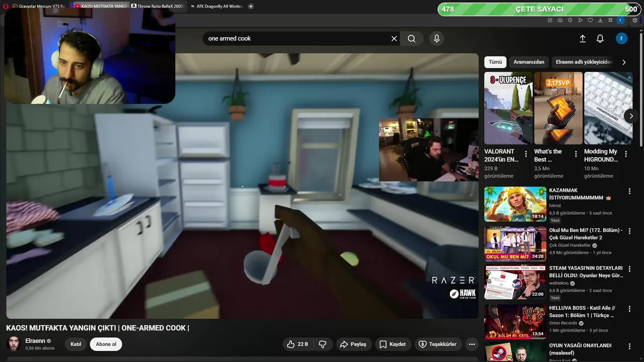Viewport: 644px width, 362px height.
Task: Open more options for Okul Mu Ben Mi video
Action: pos(629,230)
